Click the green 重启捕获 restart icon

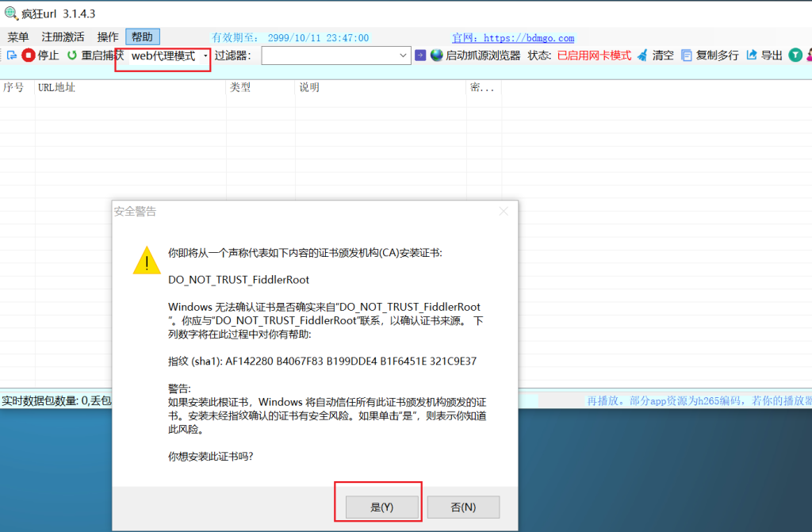pyautogui.click(x=72, y=55)
